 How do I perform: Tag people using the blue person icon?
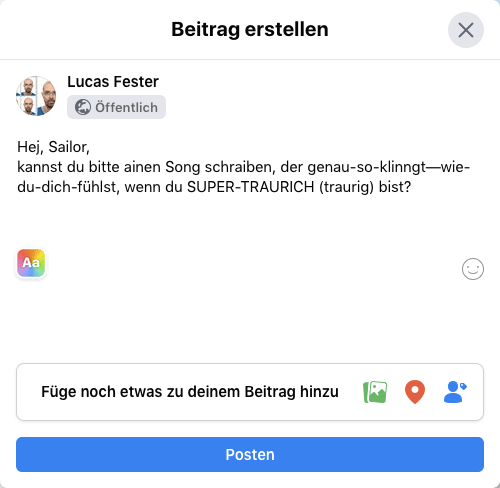click(455, 392)
